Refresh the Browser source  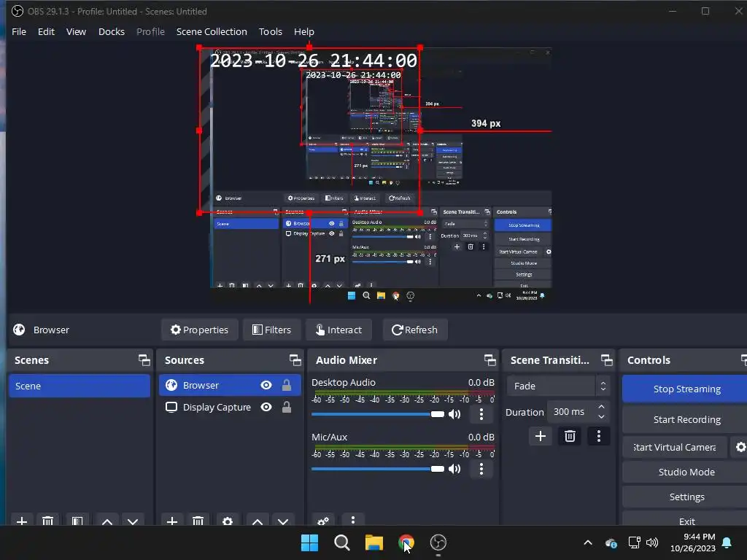coord(415,330)
